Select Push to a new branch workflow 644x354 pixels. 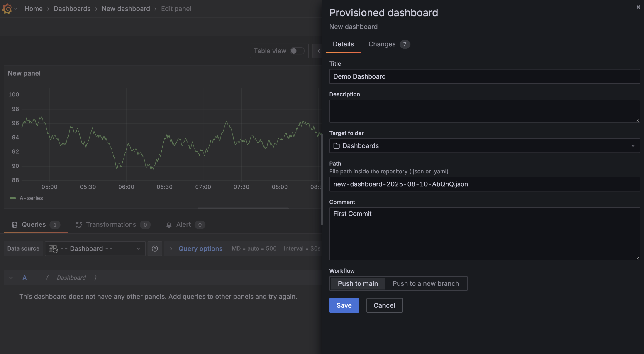[425, 283]
